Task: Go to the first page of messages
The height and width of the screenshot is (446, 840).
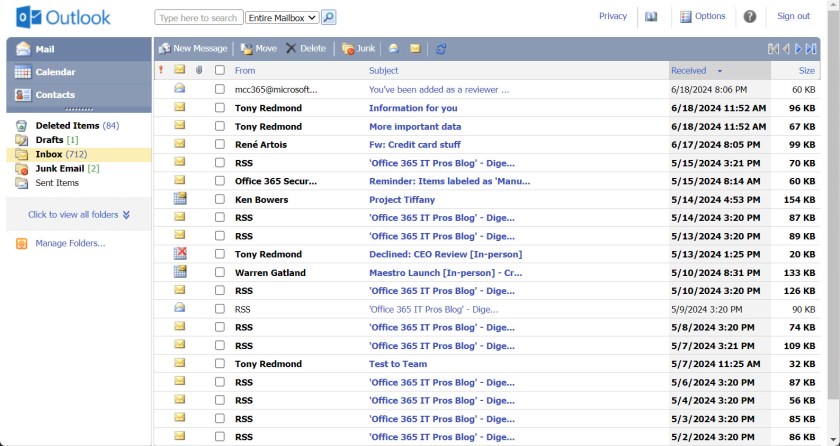Action: click(773, 49)
